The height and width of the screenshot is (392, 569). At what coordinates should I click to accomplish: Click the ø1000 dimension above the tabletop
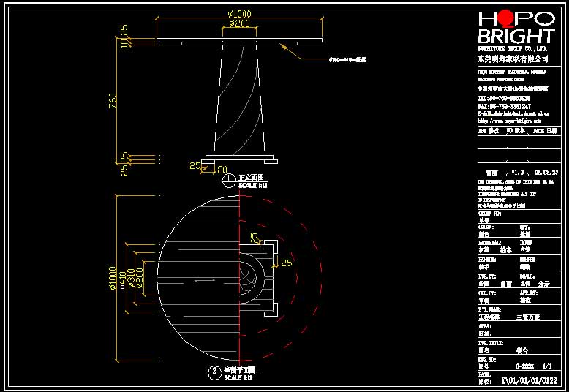tap(239, 14)
